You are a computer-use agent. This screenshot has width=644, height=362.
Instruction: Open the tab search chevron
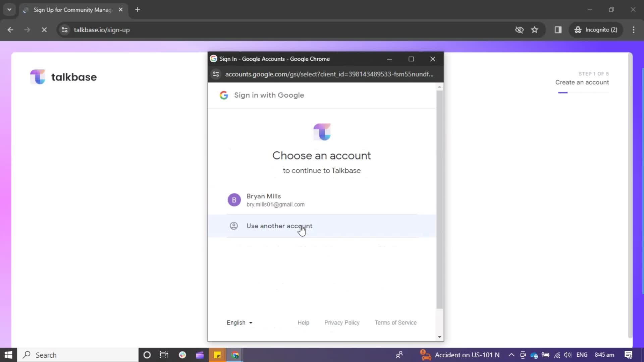coord(9,9)
